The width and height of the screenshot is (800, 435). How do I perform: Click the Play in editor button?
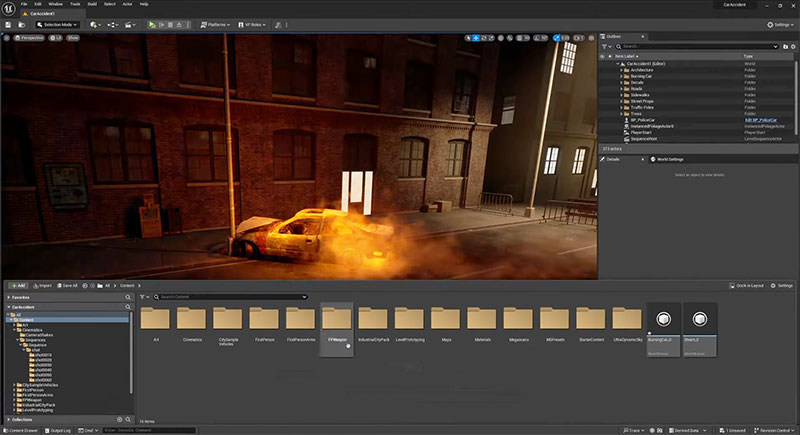151,24
